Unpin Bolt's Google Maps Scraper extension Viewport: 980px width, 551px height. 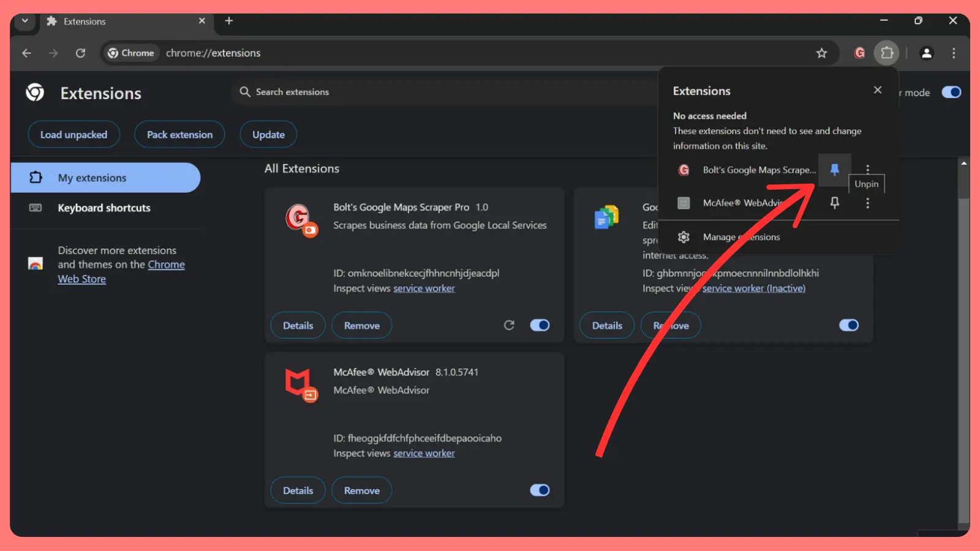[834, 170]
